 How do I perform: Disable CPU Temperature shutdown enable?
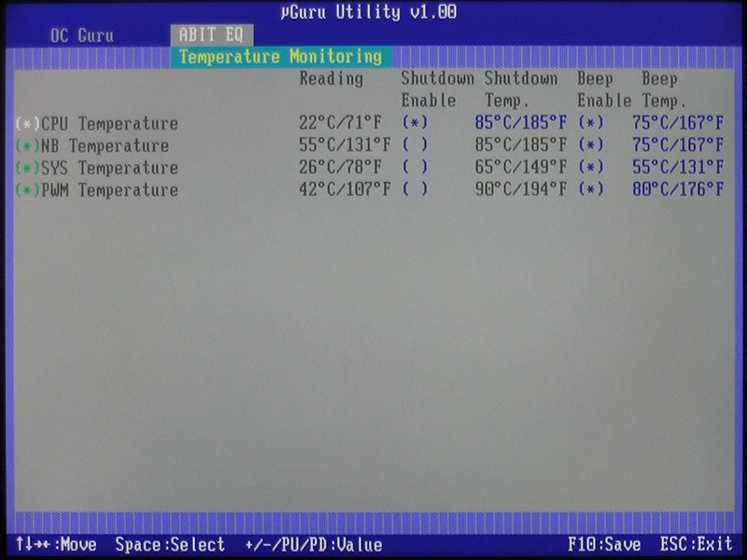pyautogui.click(x=415, y=123)
